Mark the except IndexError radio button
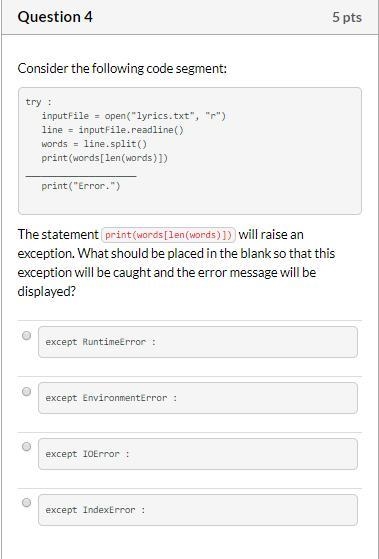Viewport: 379px width, 559px height. click(x=26, y=503)
